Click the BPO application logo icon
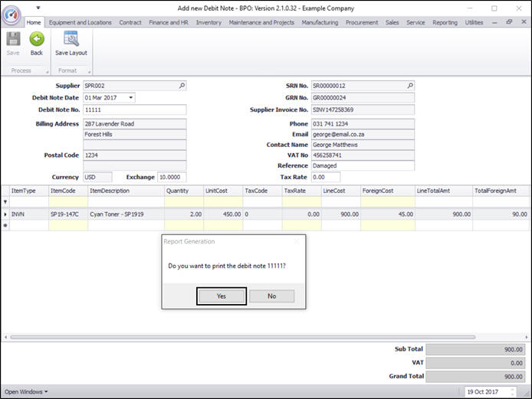532x399 pixels. coord(11,15)
